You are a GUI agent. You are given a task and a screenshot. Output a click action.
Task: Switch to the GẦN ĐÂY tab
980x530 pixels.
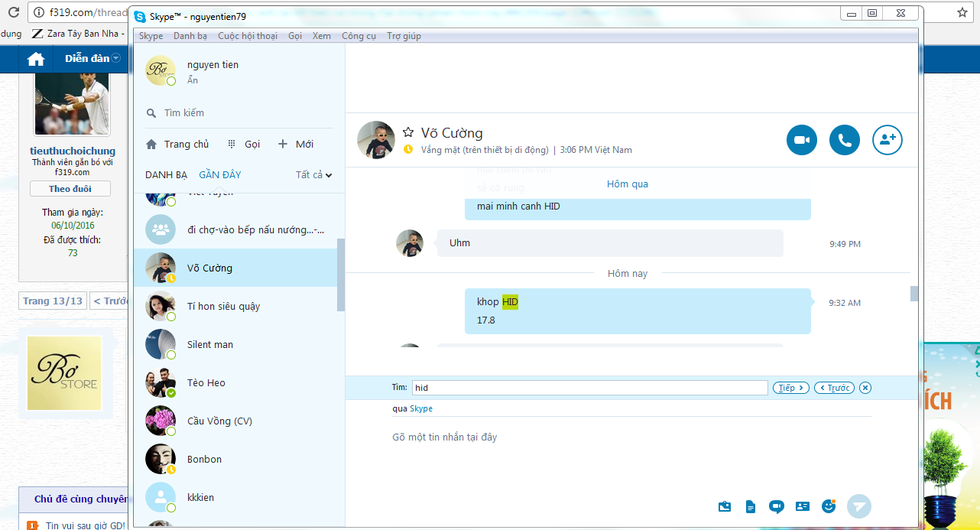(x=220, y=175)
